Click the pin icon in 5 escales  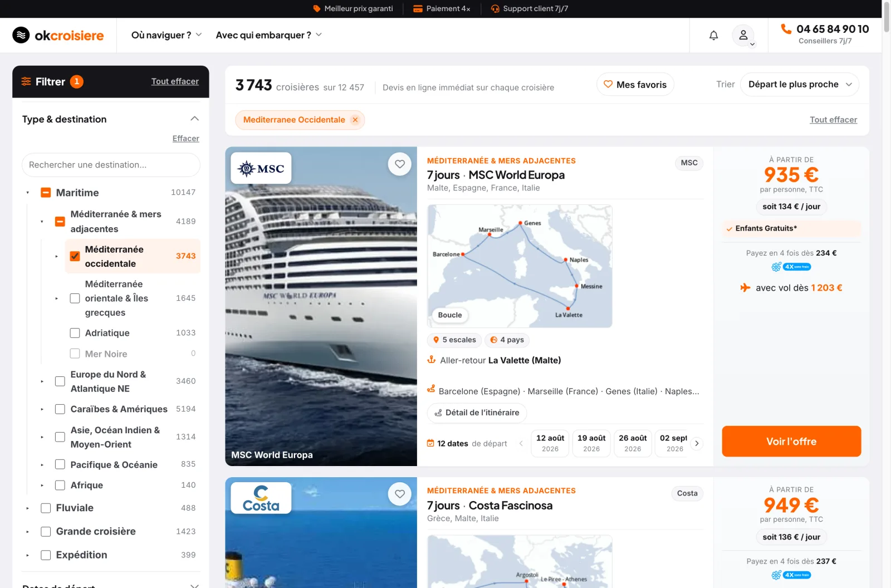(x=436, y=340)
